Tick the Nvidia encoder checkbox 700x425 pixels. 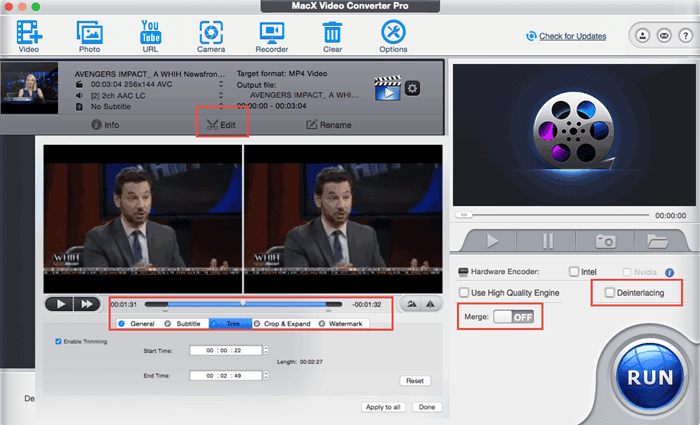[627, 272]
